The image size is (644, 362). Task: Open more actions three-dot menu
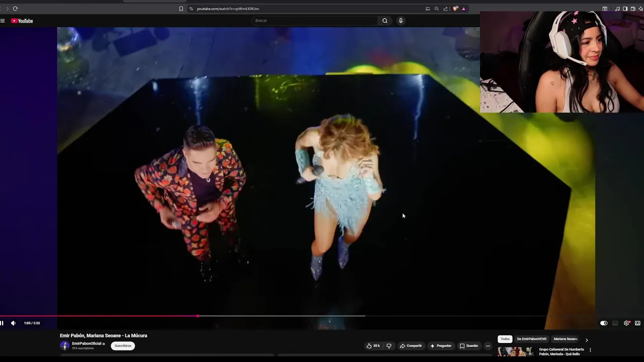pos(488,346)
